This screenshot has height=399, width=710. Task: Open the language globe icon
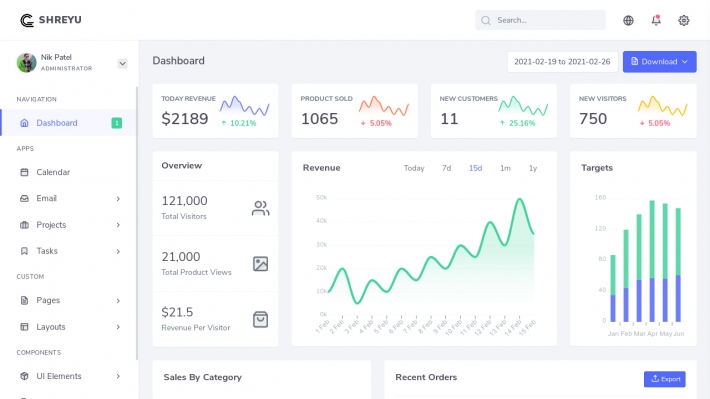pos(628,20)
